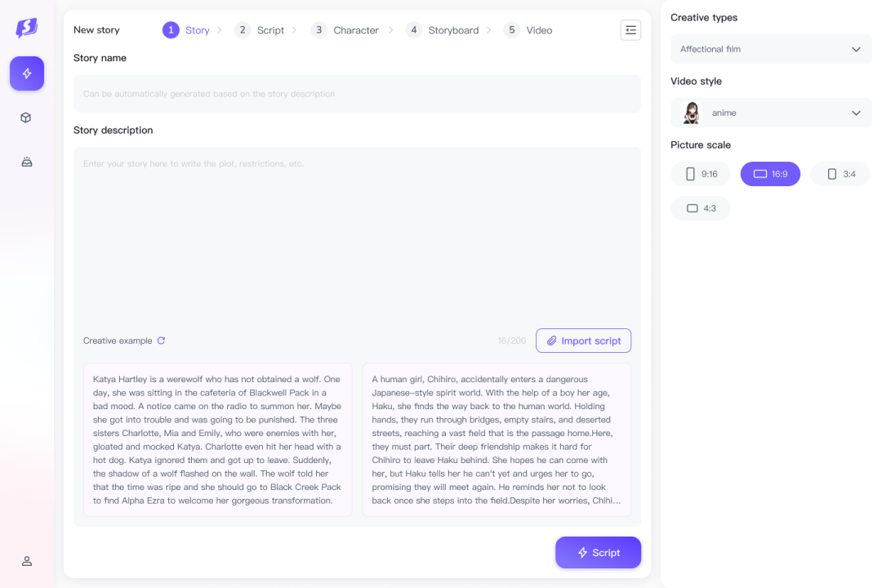The height and width of the screenshot is (588, 882).
Task: Open the user profile icon
Action: click(x=27, y=561)
